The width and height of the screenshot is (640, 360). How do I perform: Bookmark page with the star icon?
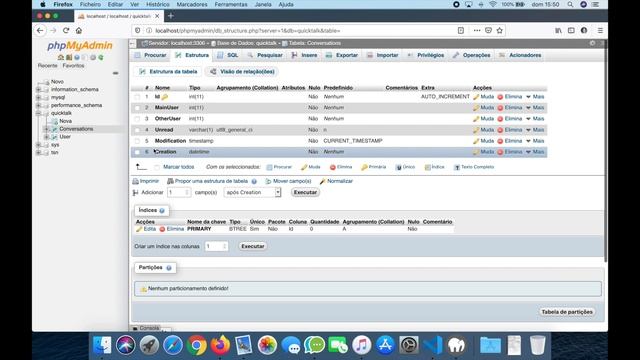(x=500, y=31)
